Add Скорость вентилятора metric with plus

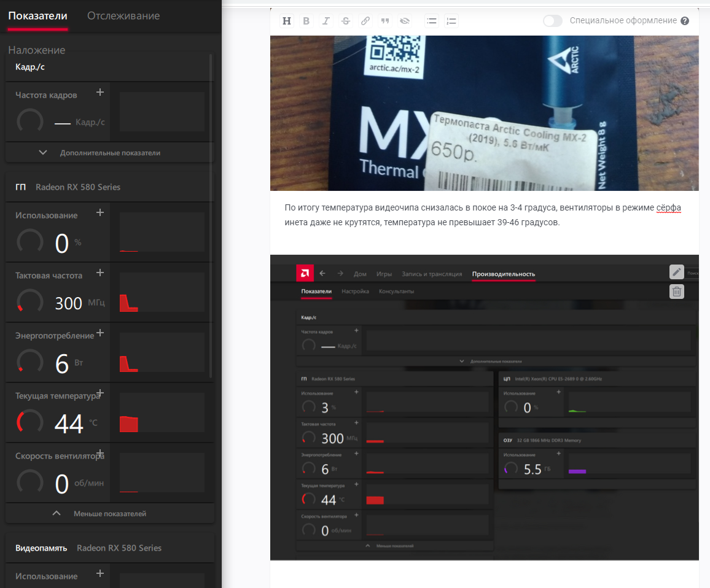click(100, 453)
